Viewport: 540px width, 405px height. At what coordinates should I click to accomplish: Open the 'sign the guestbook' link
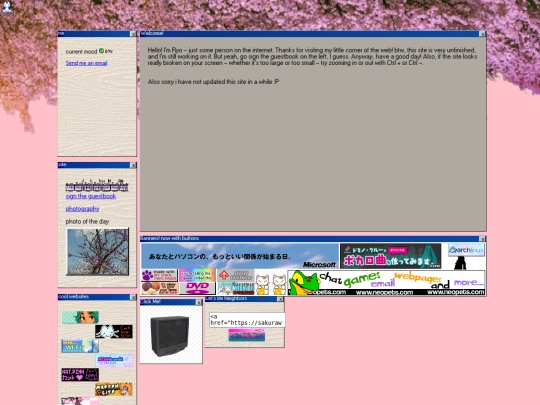(91, 196)
